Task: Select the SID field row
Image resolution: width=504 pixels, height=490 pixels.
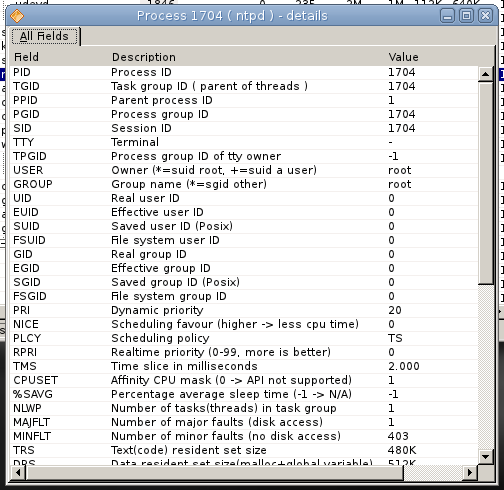Action: (244, 128)
